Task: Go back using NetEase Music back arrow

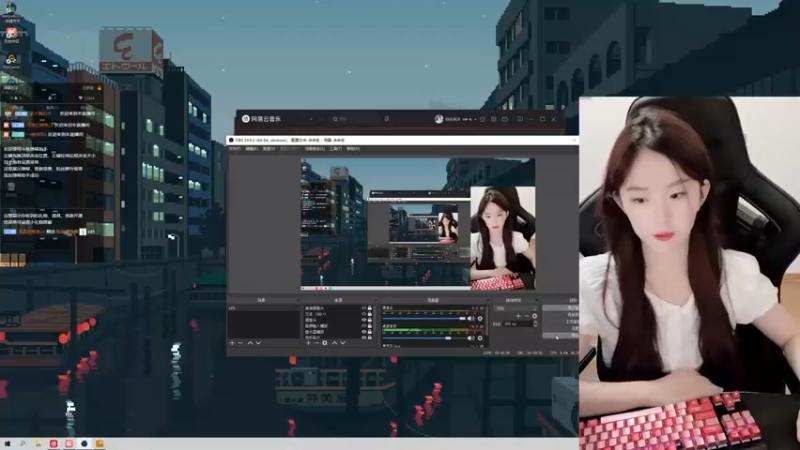Action: coord(311,119)
